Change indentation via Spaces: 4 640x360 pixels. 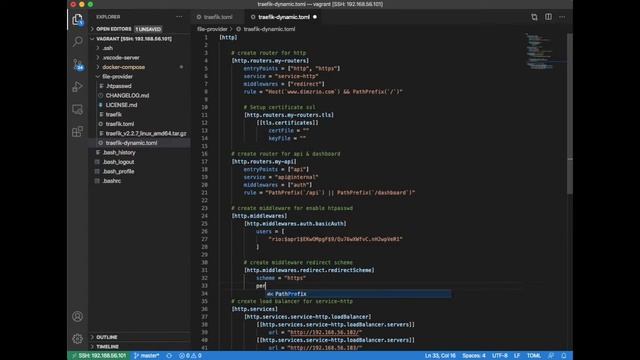pyautogui.click(x=473, y=356)
